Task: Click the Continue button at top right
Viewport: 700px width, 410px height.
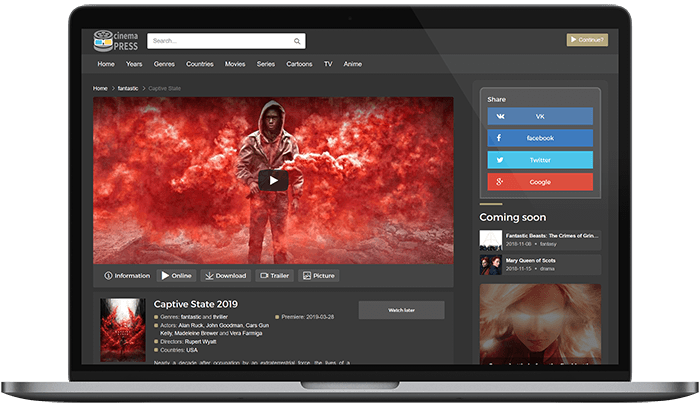Action: tap(586, 40)
